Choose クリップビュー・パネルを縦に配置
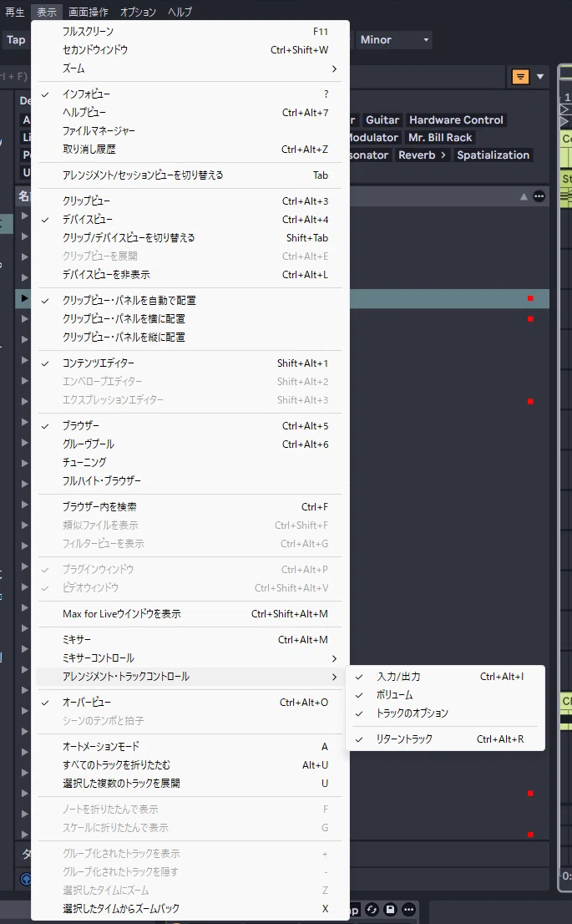Screen dimensions: 572x924 tap(189, 337)
